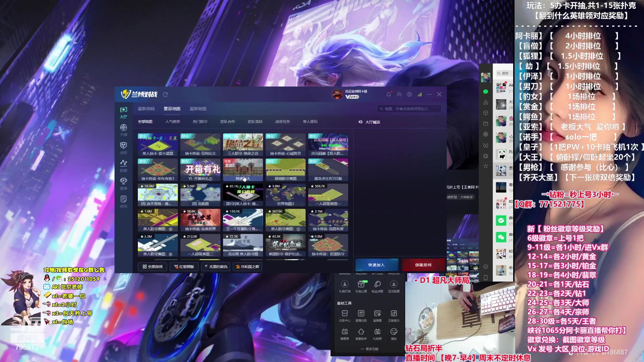Image resolution: width=644 pixels, height=362 pixels.
Task: Click the refresh icon beside 兰博对战 logo
Action: coord(165,95)
